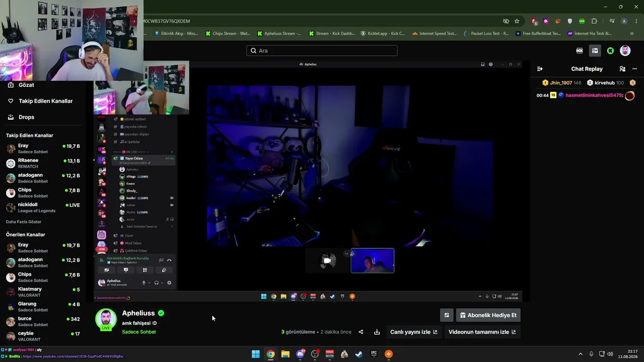
Task: Open İnternet Hız Testi bookmark
Action: tap(590, 34)
